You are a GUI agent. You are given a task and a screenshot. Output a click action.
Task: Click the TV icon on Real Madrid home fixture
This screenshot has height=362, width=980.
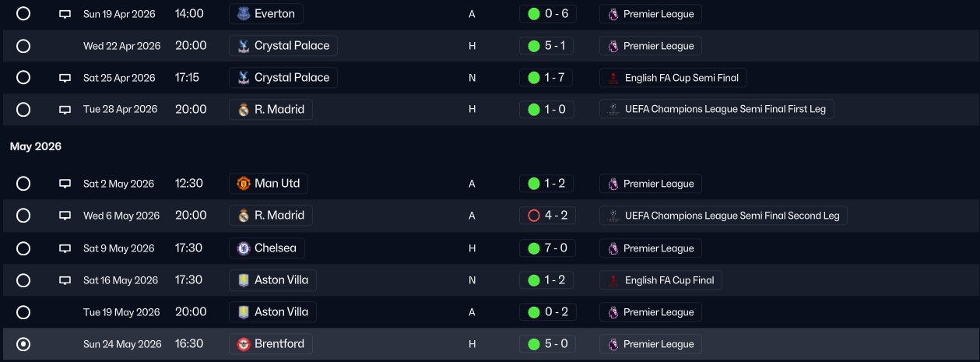click(65, 110)
